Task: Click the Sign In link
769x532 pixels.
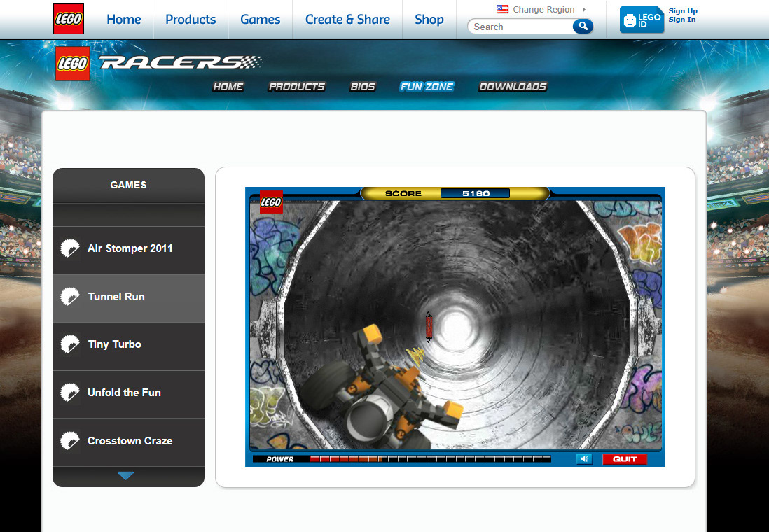Action: pos(681,20)
